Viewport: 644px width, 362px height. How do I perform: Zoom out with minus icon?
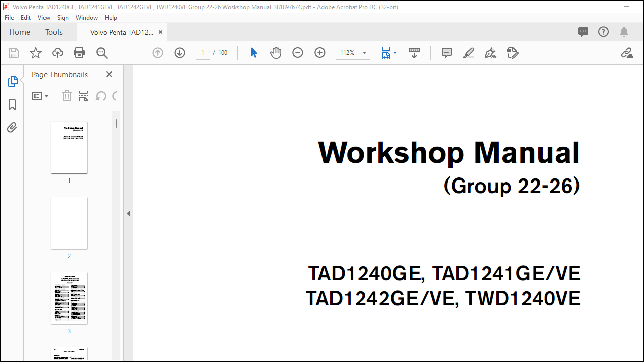click(x=298, y=53)
